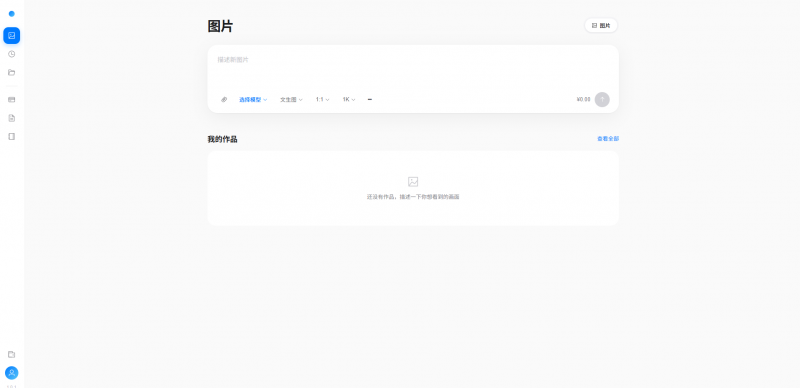
Task: Open the book panel icon in sidebar
Action: 12,136
